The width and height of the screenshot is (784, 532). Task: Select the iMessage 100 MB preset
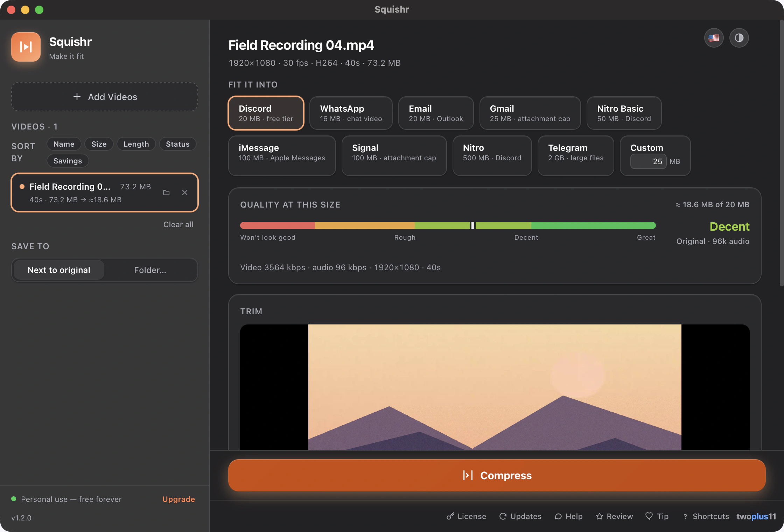point(282,155)
